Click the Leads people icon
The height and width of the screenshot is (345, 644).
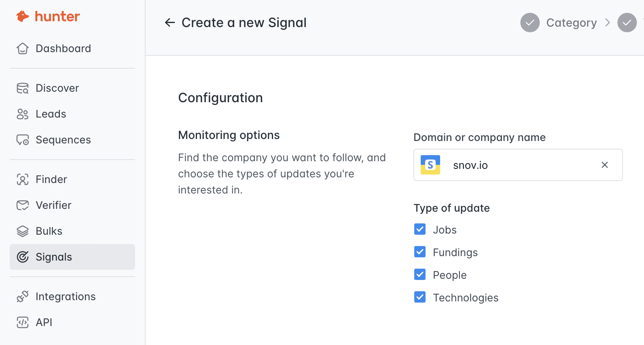[23, 114]
